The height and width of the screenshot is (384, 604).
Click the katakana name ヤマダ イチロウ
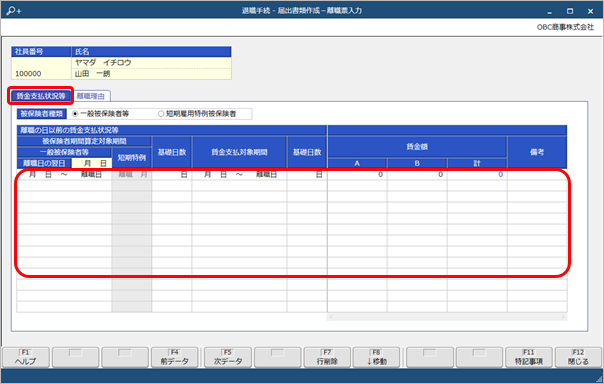click(x=103, y=62)
